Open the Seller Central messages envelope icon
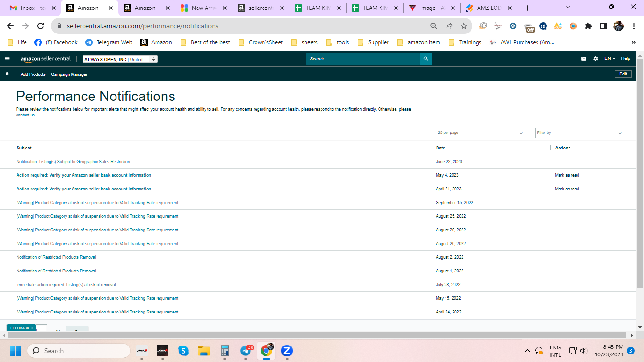This screenshot has width=644, height=362. tap(584, 59)
